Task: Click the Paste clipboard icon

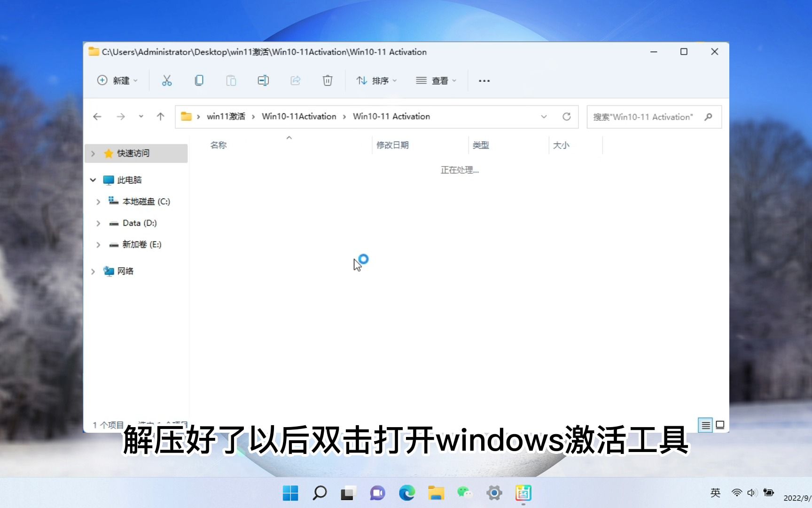Action: click(x=231, y=80)
